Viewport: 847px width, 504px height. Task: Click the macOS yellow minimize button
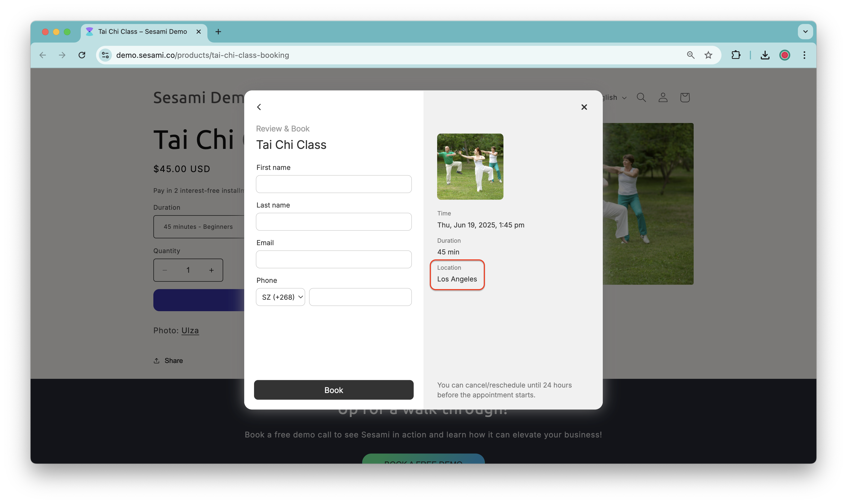click(56, 32)
